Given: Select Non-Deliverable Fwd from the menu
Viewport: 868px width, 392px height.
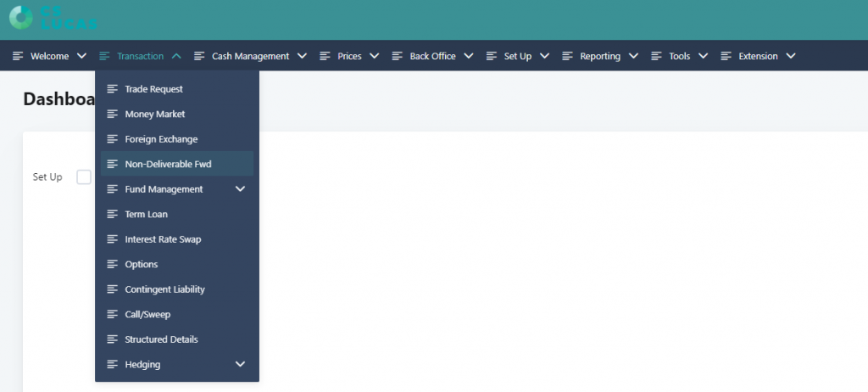Looking at the screenshot, I should (168, 164).
